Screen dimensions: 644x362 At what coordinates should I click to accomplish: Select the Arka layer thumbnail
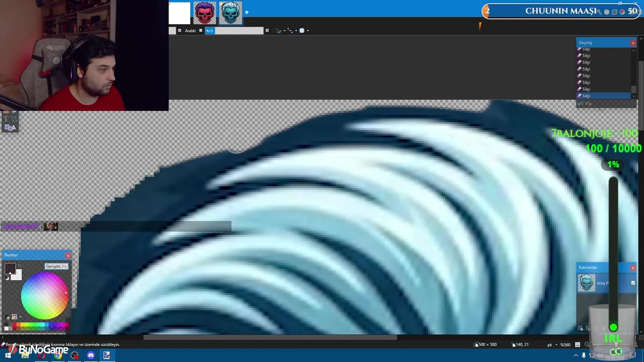click(586, 283)
